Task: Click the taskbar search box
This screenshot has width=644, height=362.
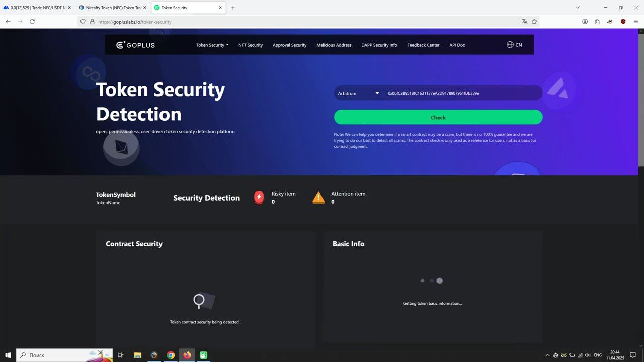Action: pos(64,355)
